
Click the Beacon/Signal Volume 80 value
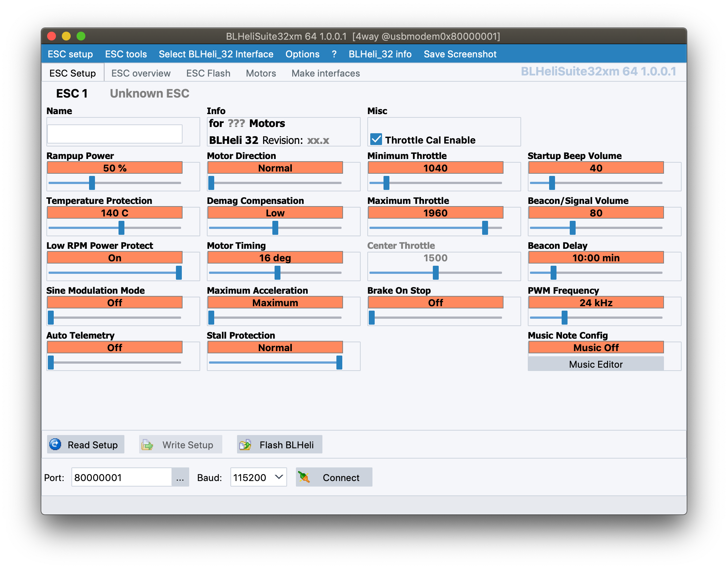[596, 213]
